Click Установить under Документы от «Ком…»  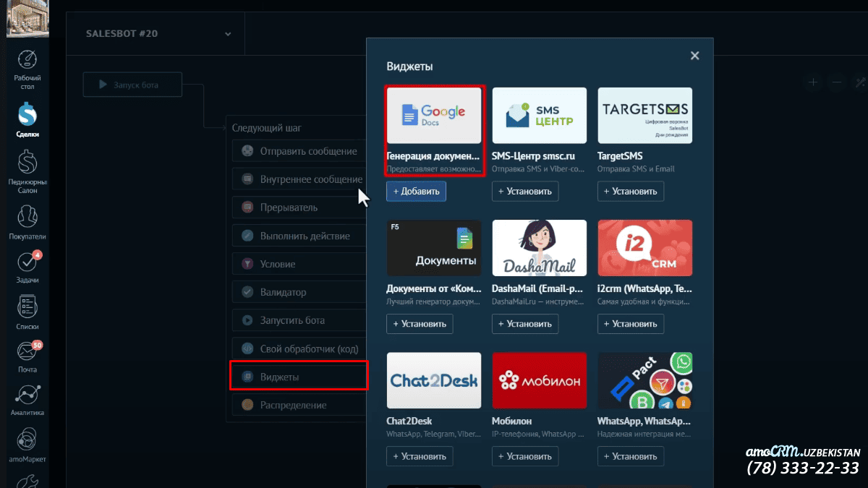(x=420, y=324)
